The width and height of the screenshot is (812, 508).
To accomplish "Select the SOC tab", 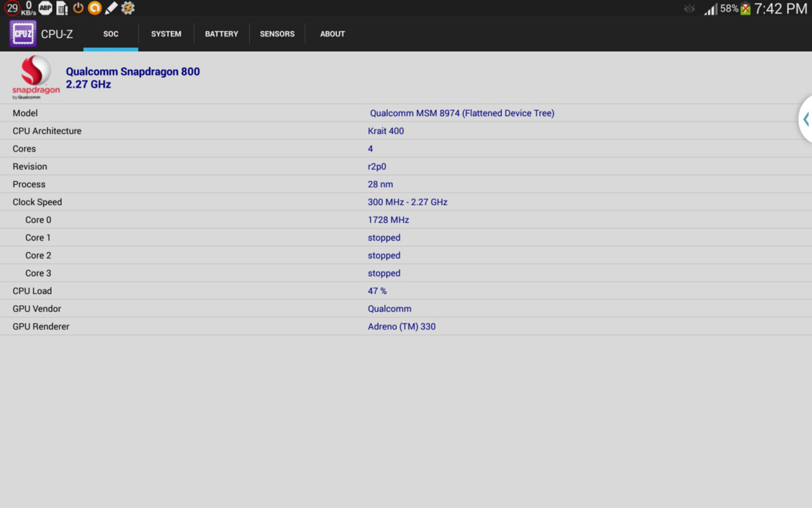I will 111,34.
